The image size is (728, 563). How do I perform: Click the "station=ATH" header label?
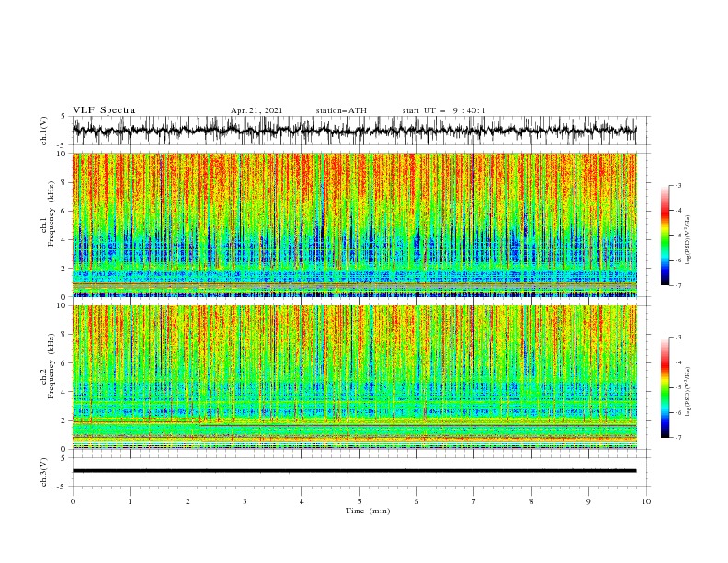click(x=341, y=110)
